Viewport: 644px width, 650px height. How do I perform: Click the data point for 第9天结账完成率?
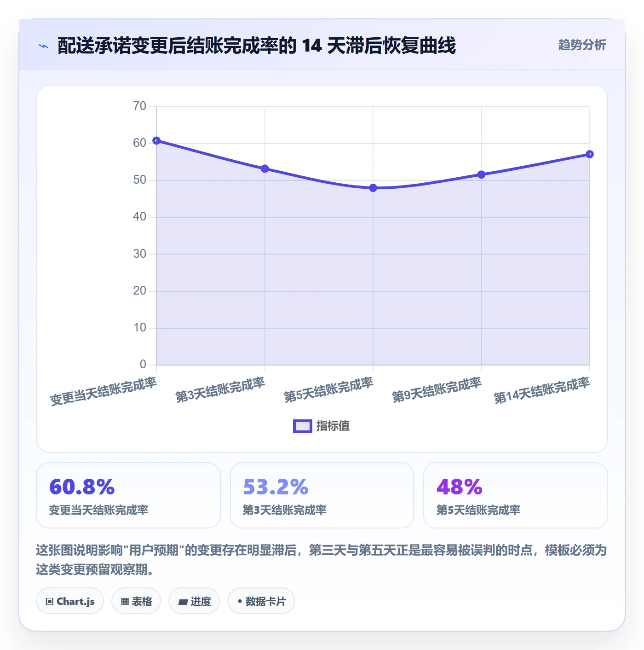pos(481,174)
